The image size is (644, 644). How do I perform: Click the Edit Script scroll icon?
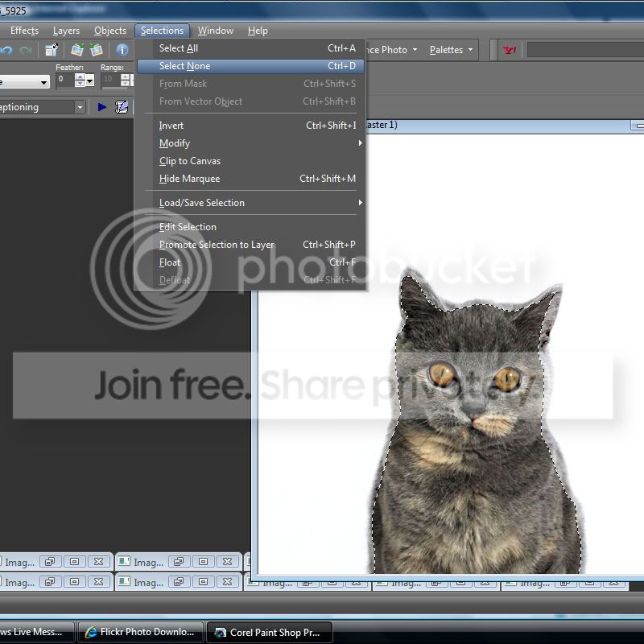(x=122, y=107)
